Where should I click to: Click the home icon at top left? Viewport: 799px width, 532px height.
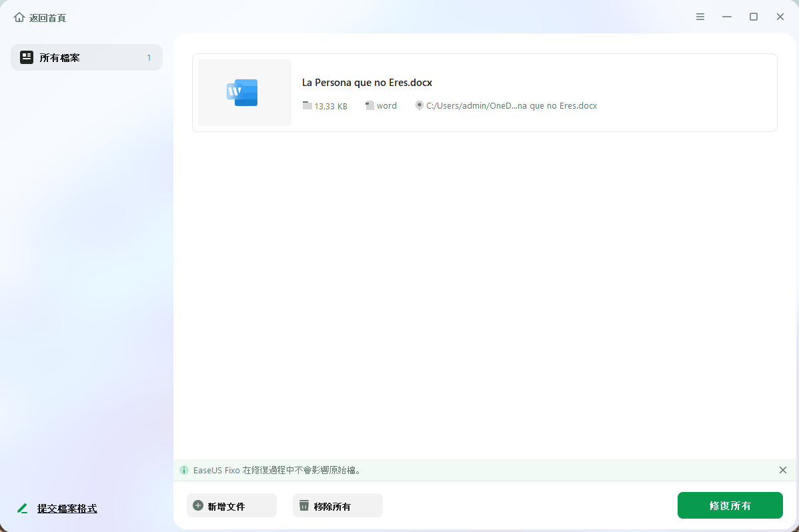(x=19, y=17)
